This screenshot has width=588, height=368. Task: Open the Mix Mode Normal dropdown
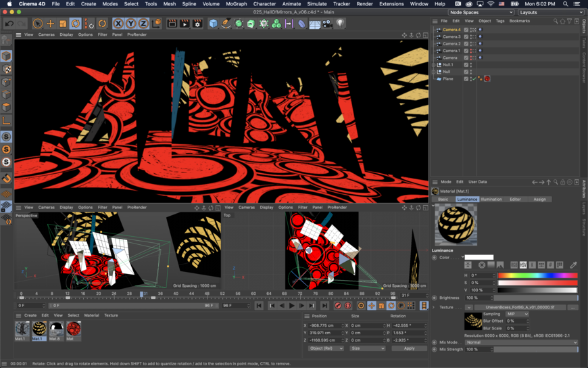pos(520,342)
